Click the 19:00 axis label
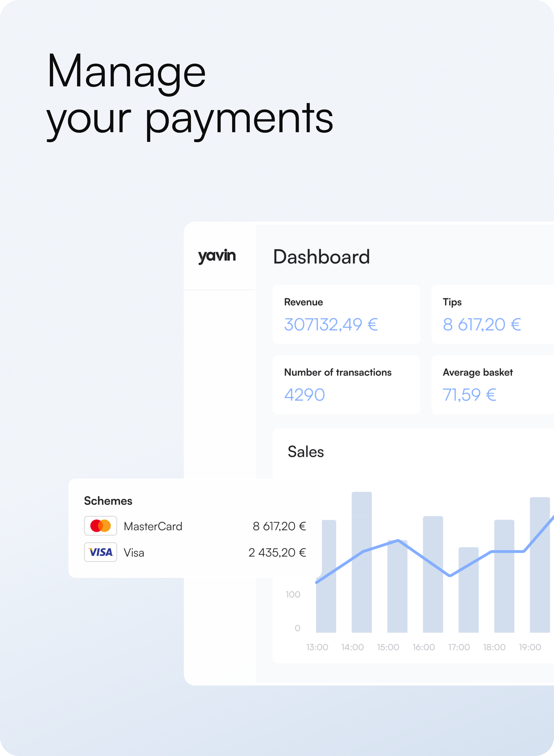The image size is (554, 756). (x=529, y=647)
